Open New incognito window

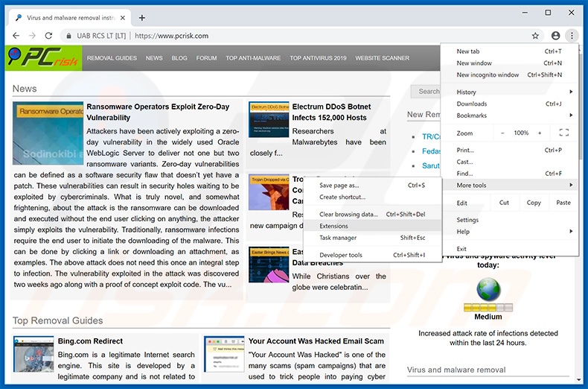pyautogui.click(x=509, y=75)
